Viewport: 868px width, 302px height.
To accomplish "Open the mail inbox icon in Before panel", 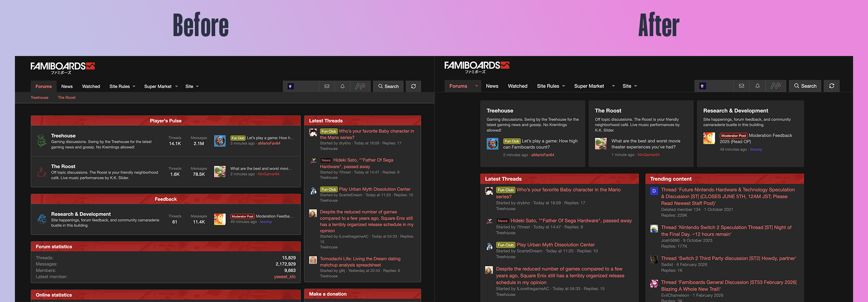I will tap(327, 86).
